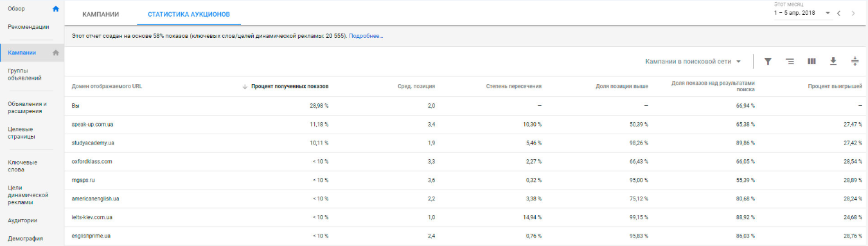Click the Подробнее link
This screenshot has width=868, height=246.
366,36
